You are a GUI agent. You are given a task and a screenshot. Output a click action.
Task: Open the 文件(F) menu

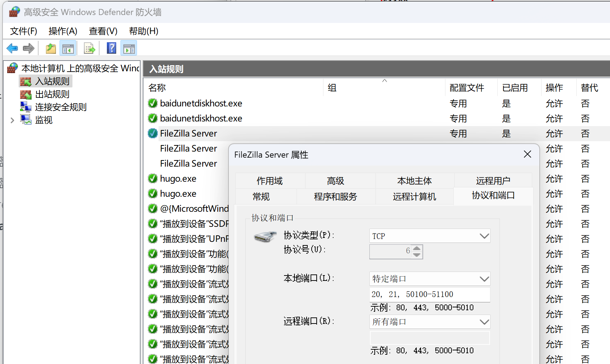[x=24, y=31]
